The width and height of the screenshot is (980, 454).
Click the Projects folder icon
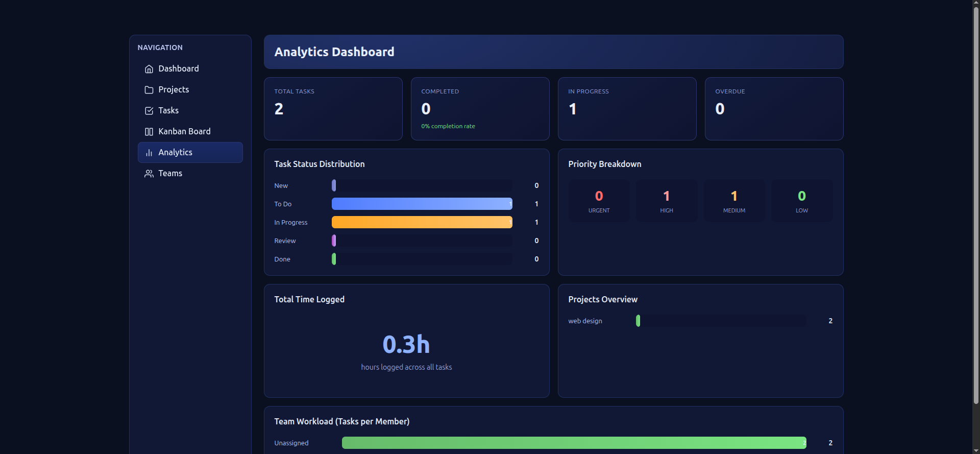(149, 90)
